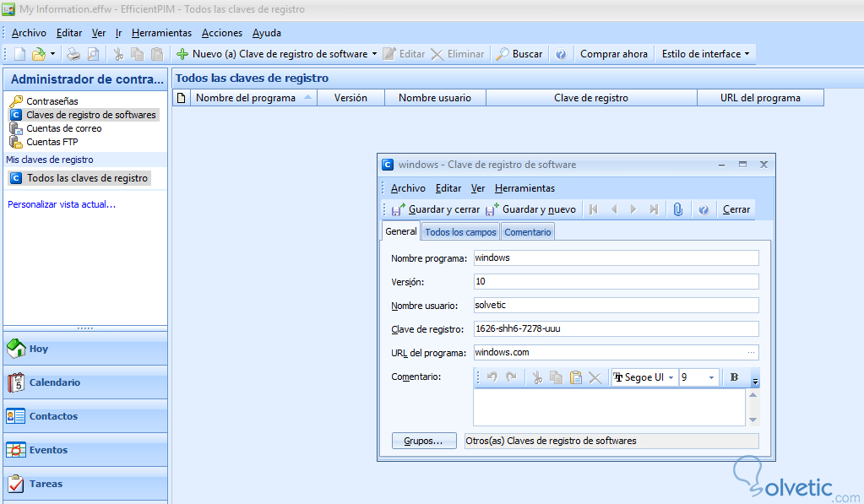Expand the open folder dropdown arrow
The width and height of the screenshot is (864, 504).
(53, 54)
